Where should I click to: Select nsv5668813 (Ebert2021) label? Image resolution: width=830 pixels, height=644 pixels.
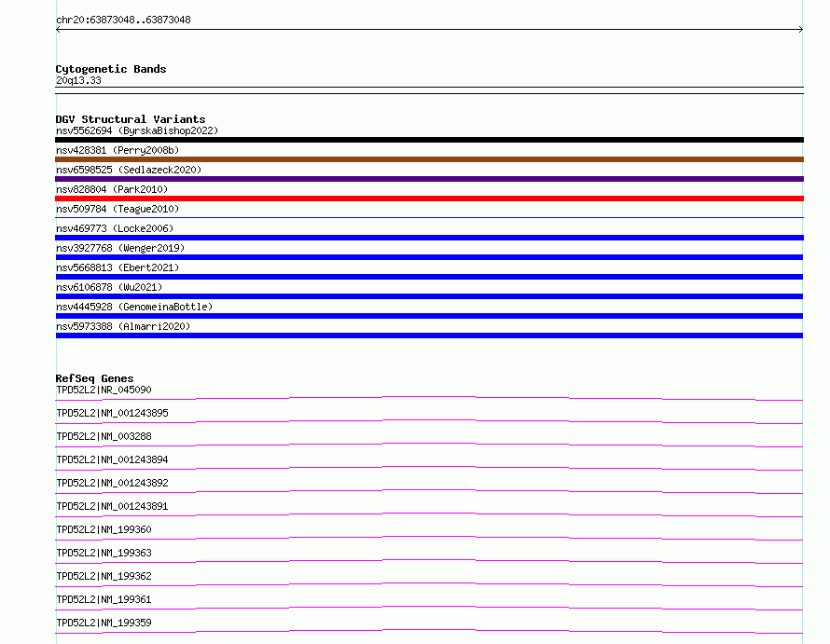[118, 267]
